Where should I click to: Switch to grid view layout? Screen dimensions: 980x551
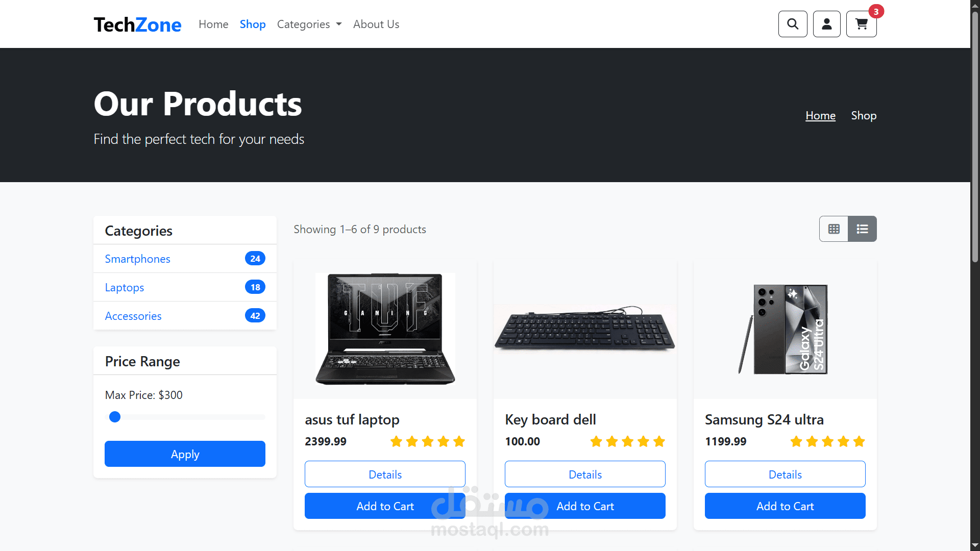tap(834, 229)
